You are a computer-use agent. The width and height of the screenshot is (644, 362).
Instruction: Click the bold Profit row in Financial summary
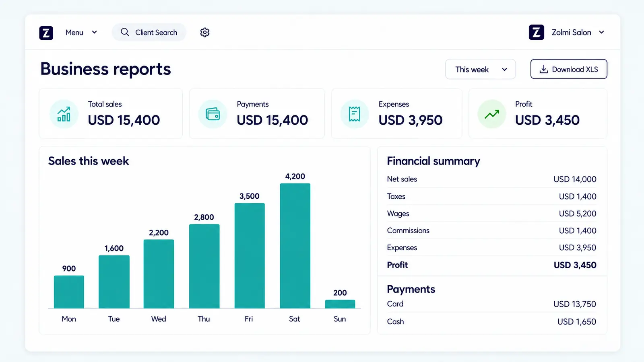click(492, 265)
